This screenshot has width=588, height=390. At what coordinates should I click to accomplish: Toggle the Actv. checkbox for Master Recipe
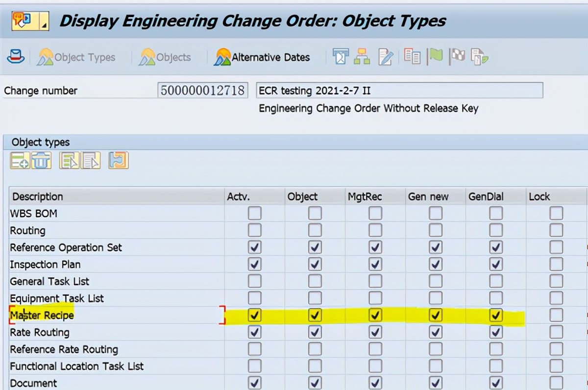coord(254,315)
